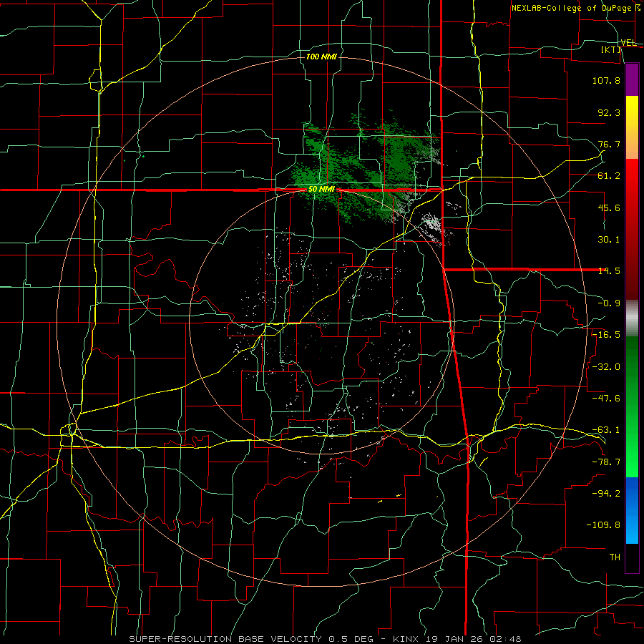Screen dimensions: 644x644
Task: Click the -47.6 velocity scale value
Action: [606, 399]
